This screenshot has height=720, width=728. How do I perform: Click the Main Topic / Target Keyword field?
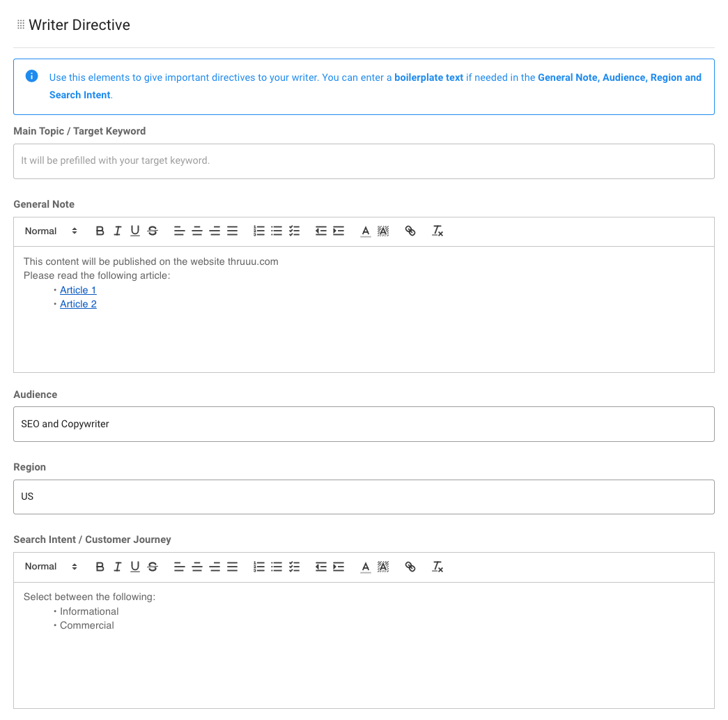pos(364,161)
